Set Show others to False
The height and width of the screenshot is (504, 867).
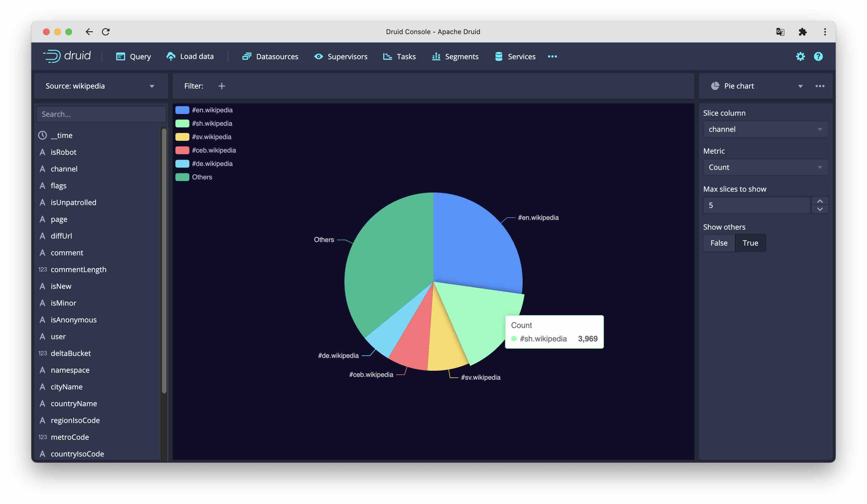[x=719, y=243]
